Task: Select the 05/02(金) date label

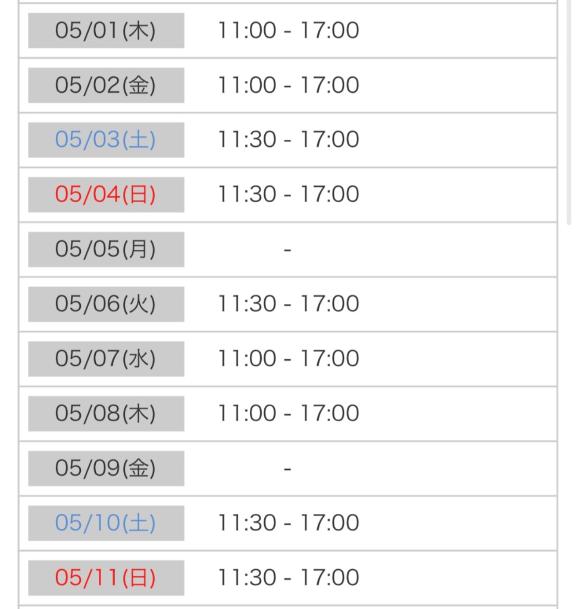Action: [106, 85]
